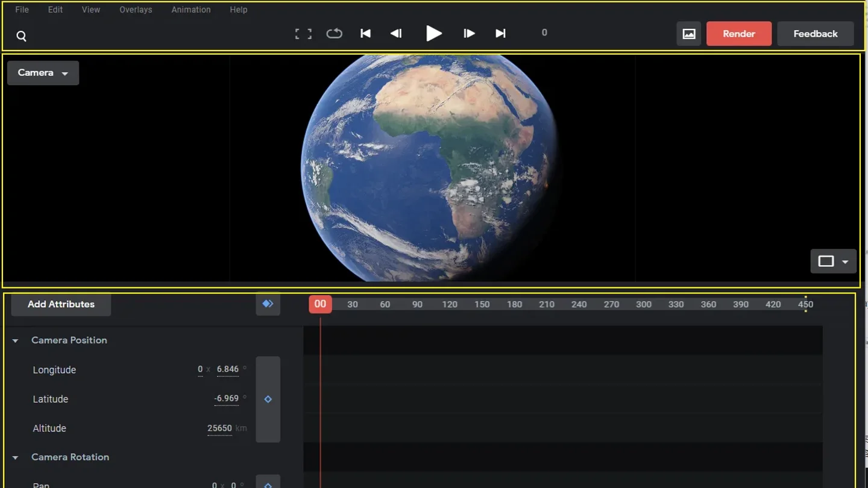Click the Earth globe in viewport
The image size is (868, 488).
[430, 168]
